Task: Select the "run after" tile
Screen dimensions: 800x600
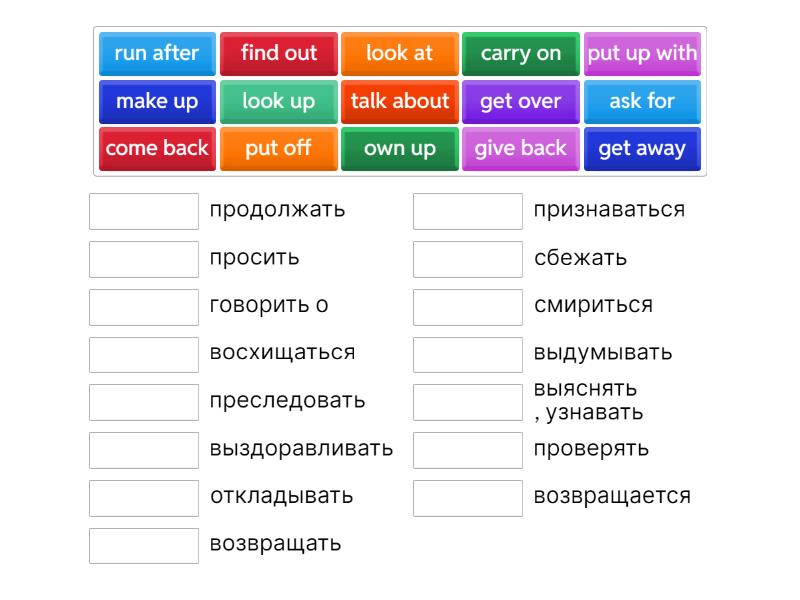Action: coord(157,54)
